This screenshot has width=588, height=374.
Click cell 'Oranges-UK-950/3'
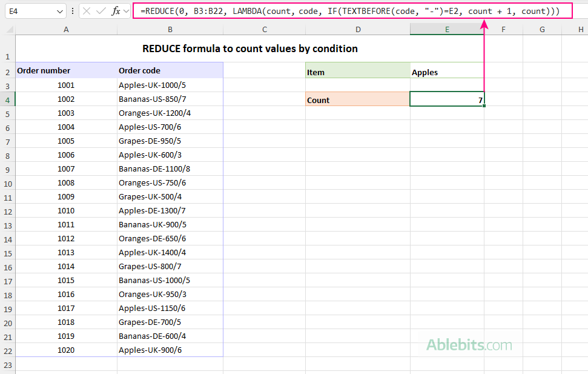pos(170,295)
